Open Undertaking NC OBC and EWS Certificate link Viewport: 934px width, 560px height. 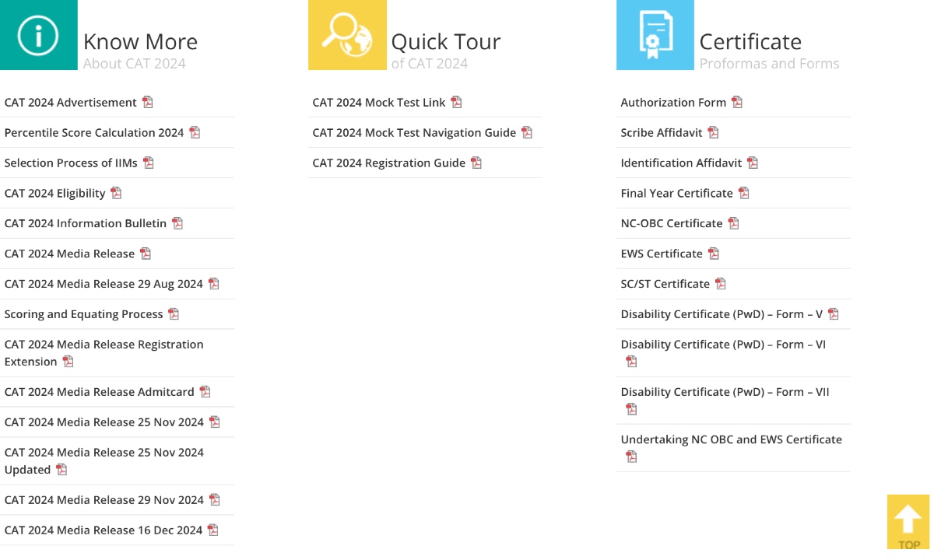731,440
